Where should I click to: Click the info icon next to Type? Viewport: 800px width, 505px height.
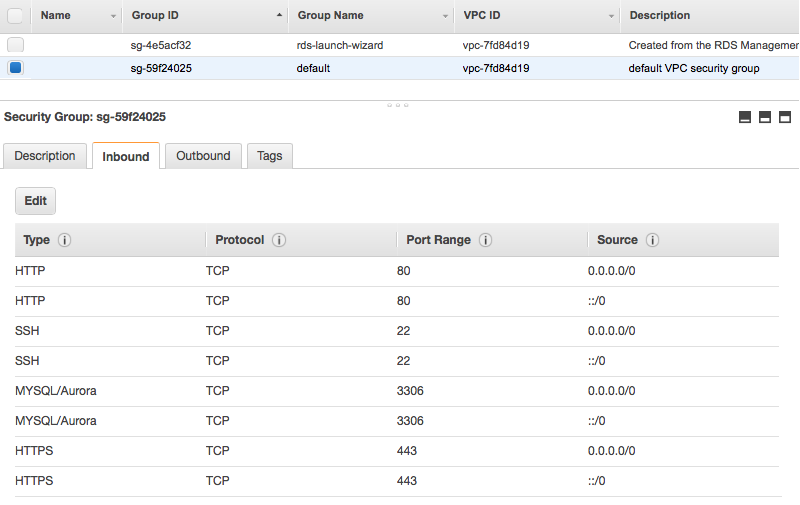tap(65, 241)
